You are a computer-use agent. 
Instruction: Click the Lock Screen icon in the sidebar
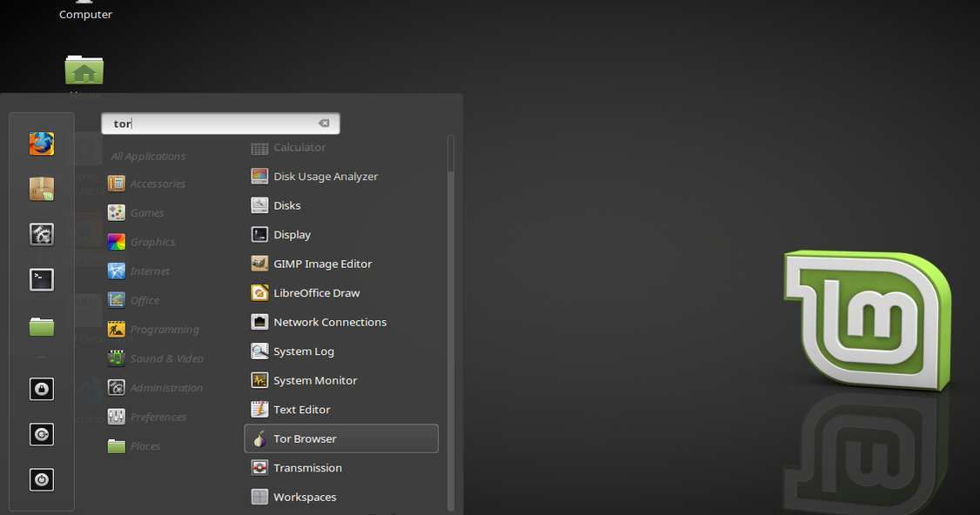(x=42, y=389)
